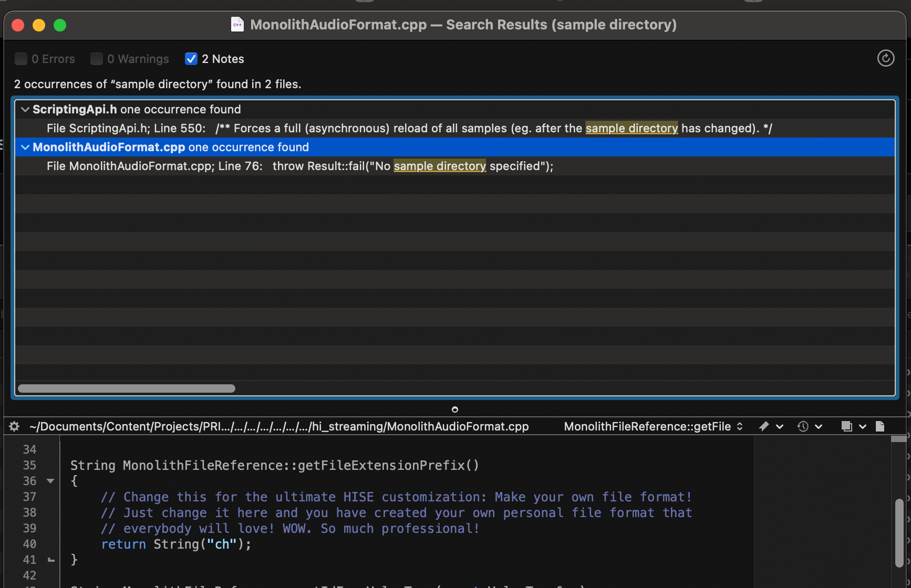This screenshot has width=911, height=588.
Task: Select the MonolithAudioFormat.cpp one occurrence found row
Action: [x=455, y=147]
